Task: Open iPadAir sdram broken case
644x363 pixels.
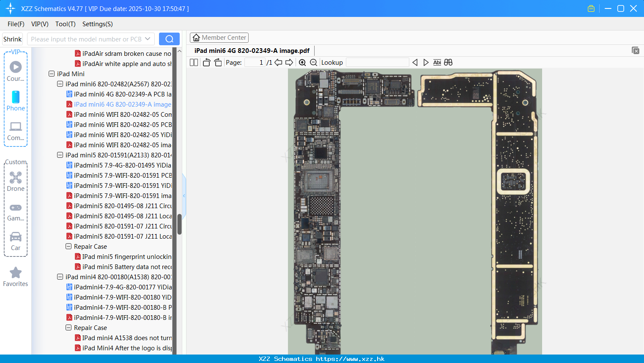Action: [x=127, y=53]
